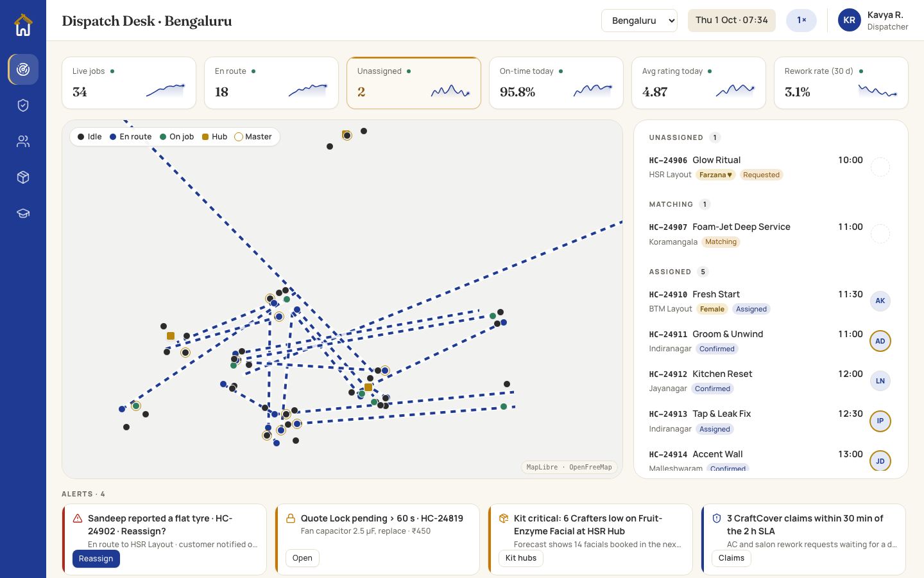This screenshot has width=924, height=578.
Task: Open the training graduation cap icon
Action: click(23, 213)
